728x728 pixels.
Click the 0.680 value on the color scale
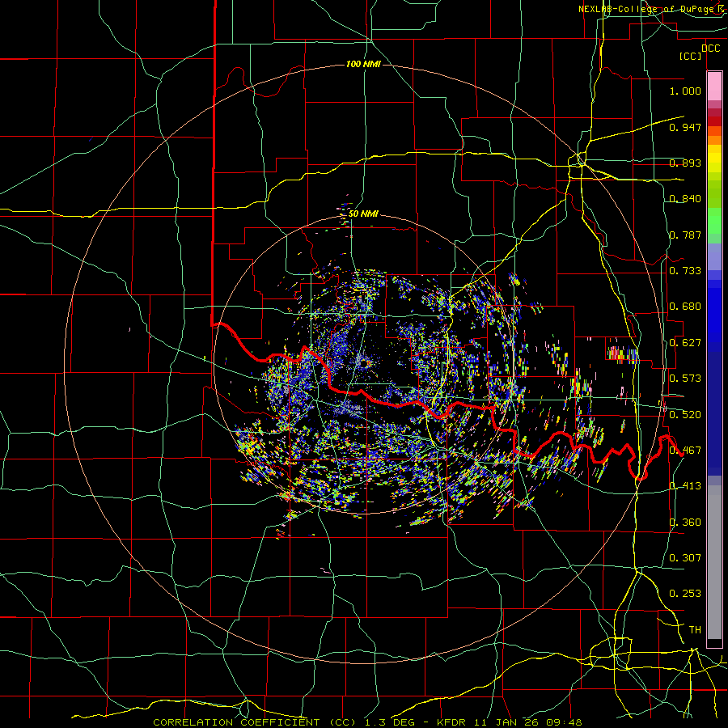685,307
